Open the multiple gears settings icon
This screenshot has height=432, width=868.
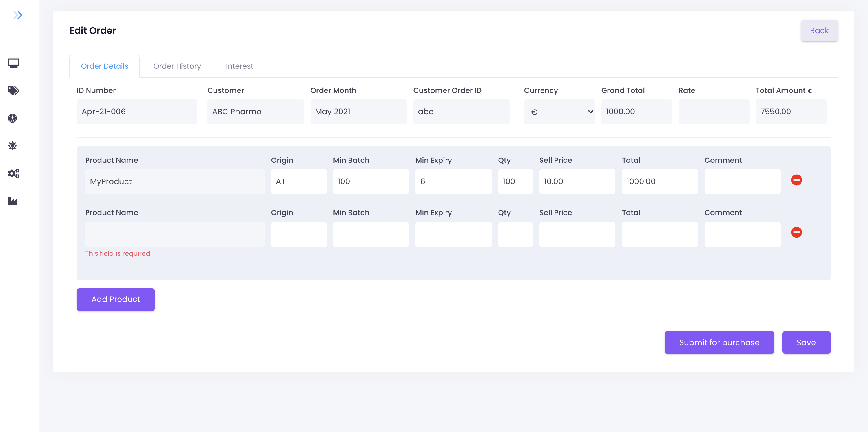(14, 173)
